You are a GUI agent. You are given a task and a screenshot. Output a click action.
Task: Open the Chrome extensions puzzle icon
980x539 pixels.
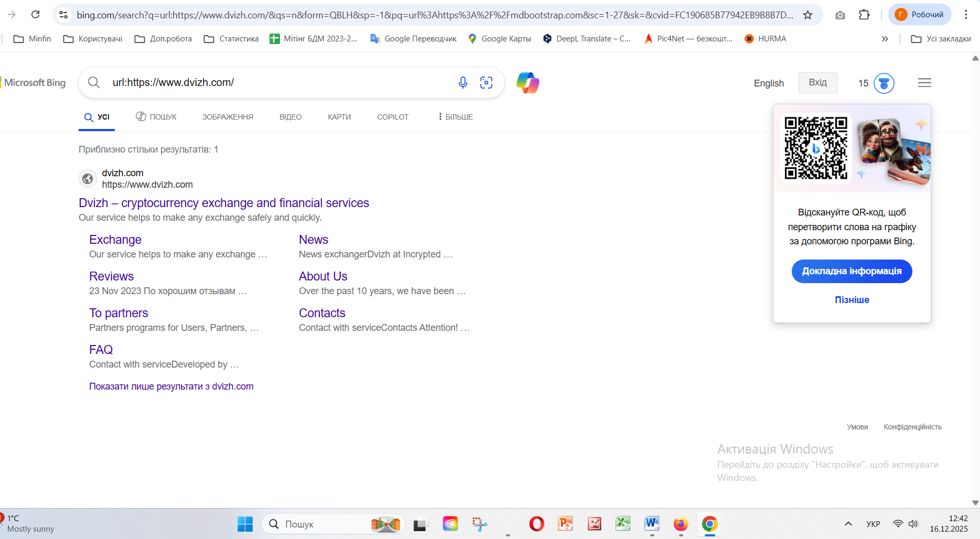pyautogui.click(x=864, y=15)
